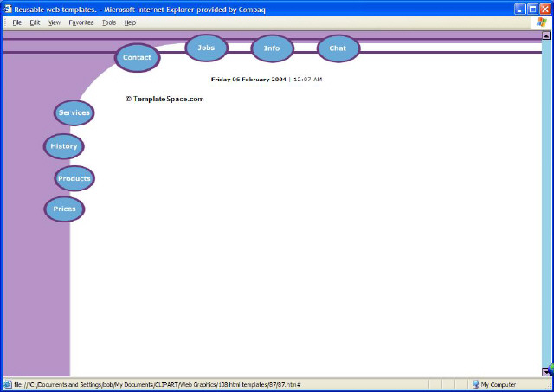The height and width of the screenshot is (392, 554).
Task: Visit the History sidebar button
Action: [64, 146]
